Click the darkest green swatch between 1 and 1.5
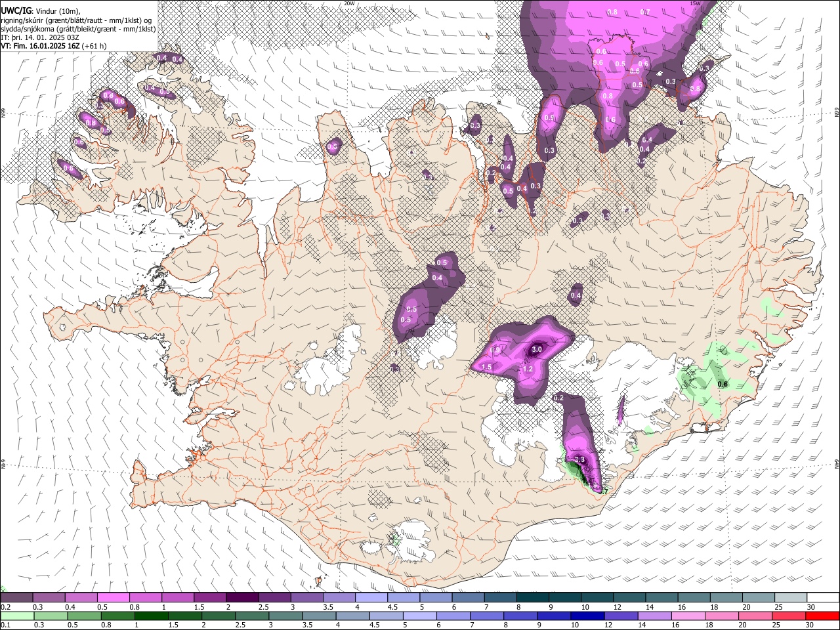 pos(151,616)
